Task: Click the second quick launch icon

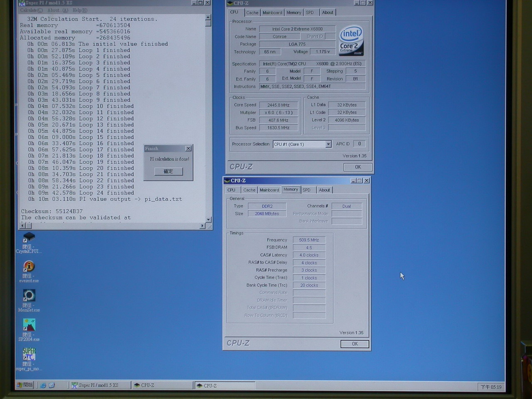Action: click(52, 385)
